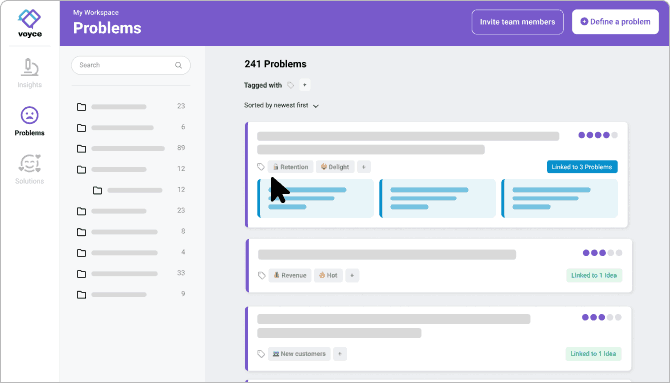Click the tag icon beside Tagged with
The height and width of the screenshot is (383, 670).
(x=291, y=85)
